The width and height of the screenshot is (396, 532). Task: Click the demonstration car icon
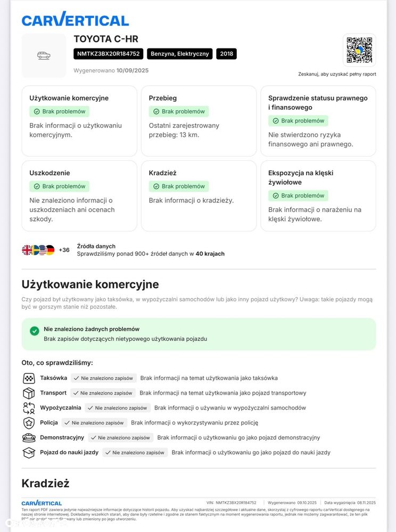click(x=29, y=438)
